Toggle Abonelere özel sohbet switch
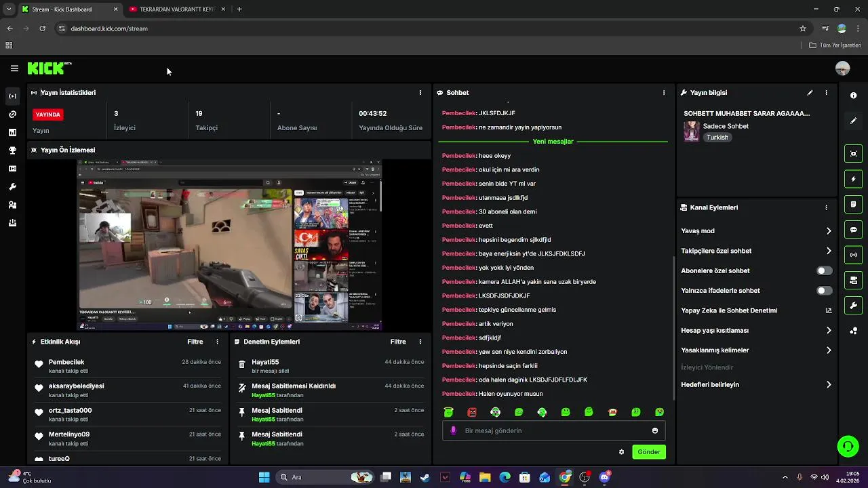 click(x=824, y=270)
